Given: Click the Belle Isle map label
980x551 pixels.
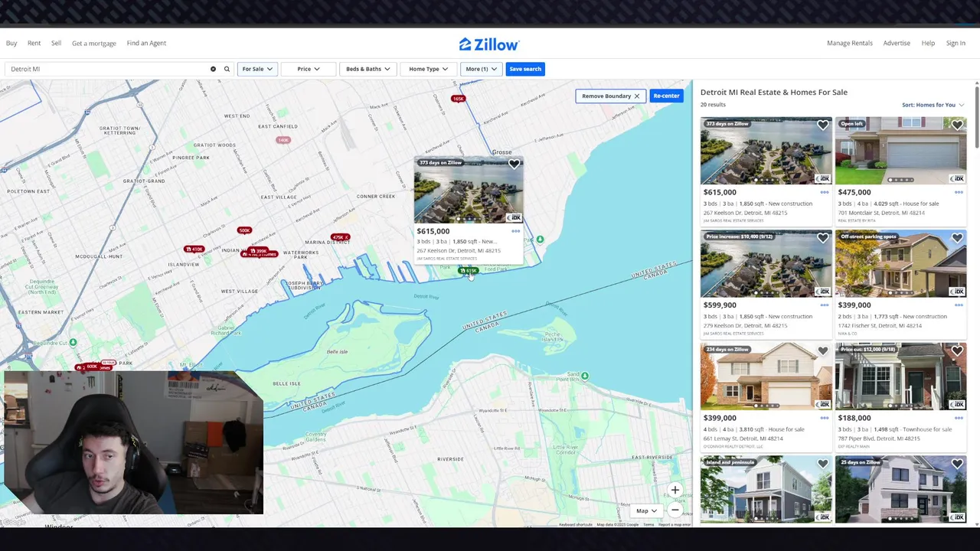Looking at the screenshot, I should click(337, 351).
